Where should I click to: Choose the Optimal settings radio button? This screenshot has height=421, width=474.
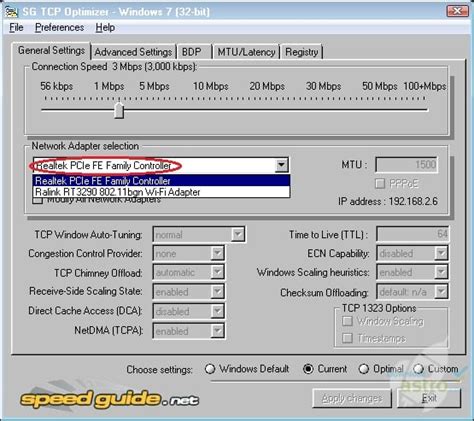click(x=363, y=369)
